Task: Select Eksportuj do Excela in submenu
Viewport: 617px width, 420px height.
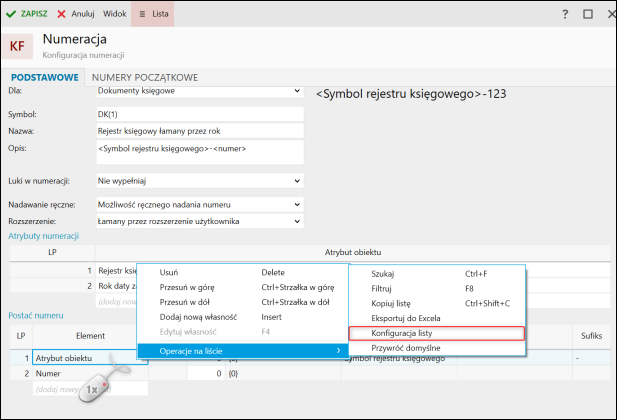Action: (437, 318)
